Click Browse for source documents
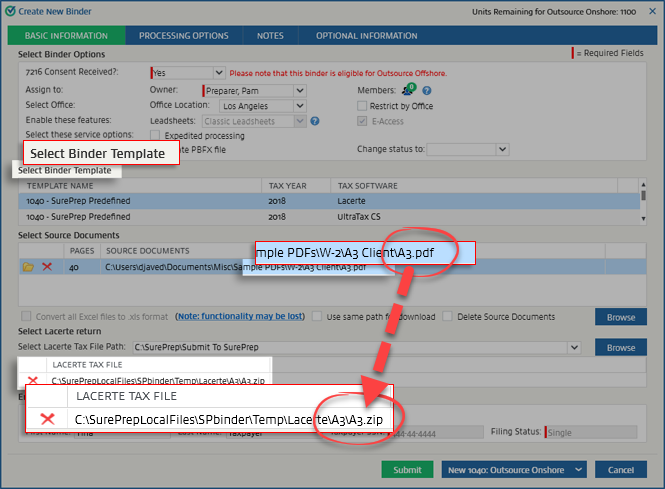665x489 pixels. point(620,317)
